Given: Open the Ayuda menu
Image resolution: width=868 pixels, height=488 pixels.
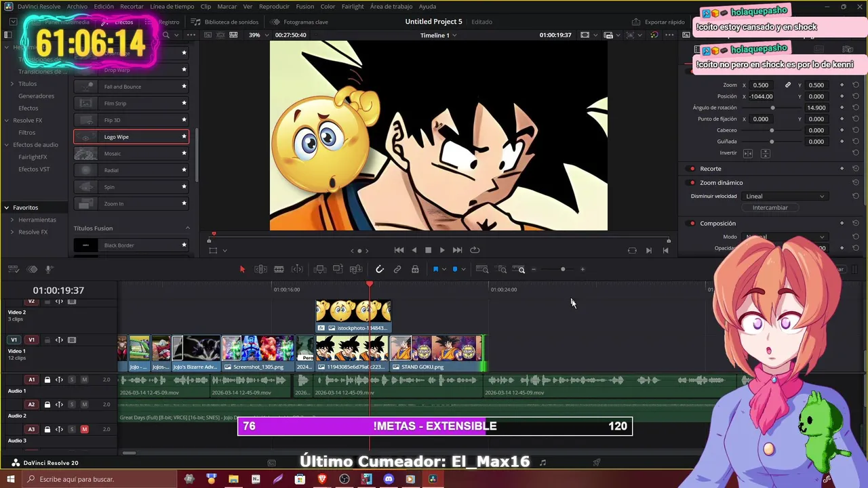Looking at the screenshot, I should (x=427, y=7).
